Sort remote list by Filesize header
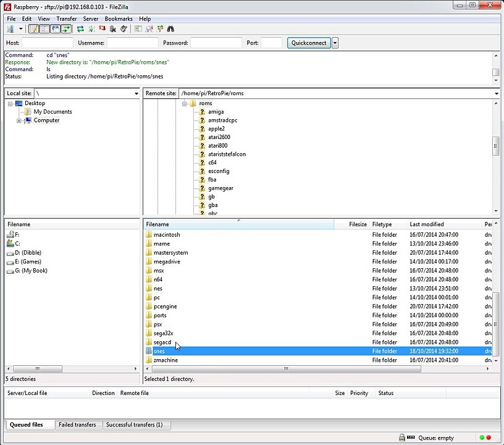504x445 pixels. click(x=351, y=224)
